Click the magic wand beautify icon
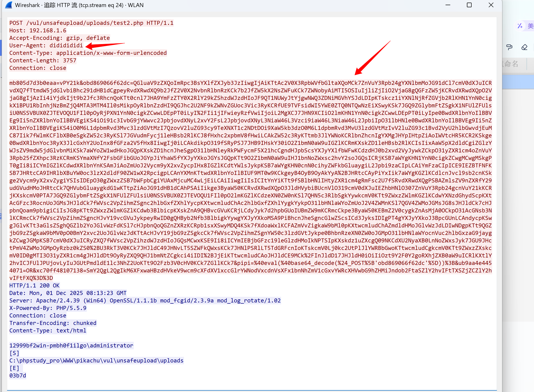This screenshot has width=534, height=392. pyautogui.click(x=520, y=26)
